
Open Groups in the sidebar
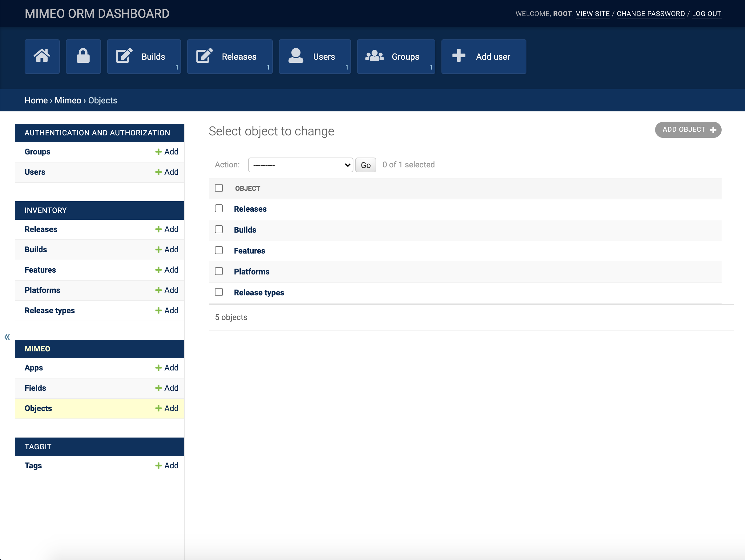(37, 152)
